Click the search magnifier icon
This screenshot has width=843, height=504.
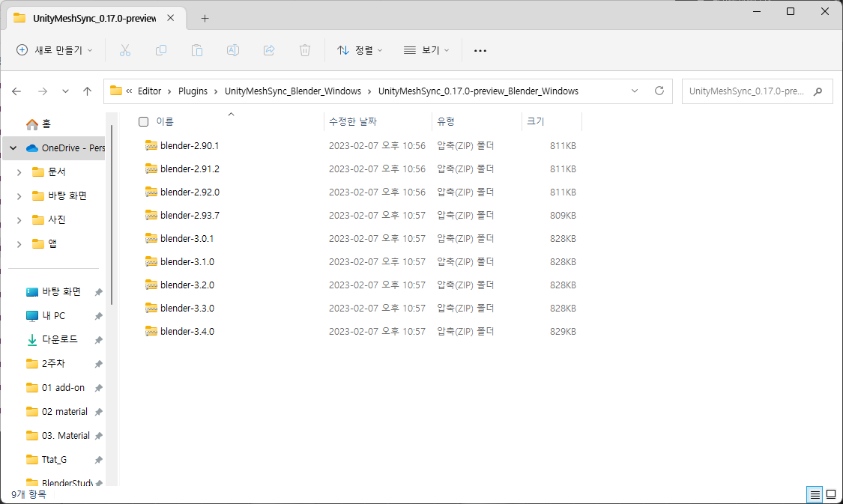click(x=818, y=91)
